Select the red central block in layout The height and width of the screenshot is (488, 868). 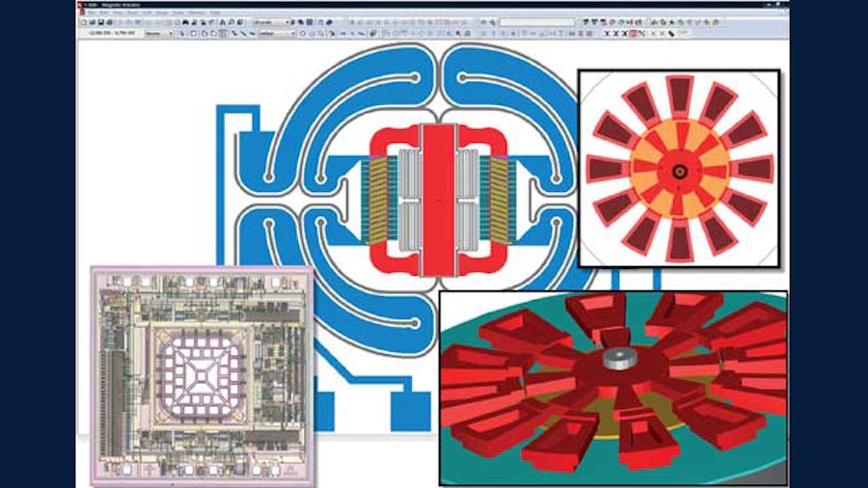439,201
